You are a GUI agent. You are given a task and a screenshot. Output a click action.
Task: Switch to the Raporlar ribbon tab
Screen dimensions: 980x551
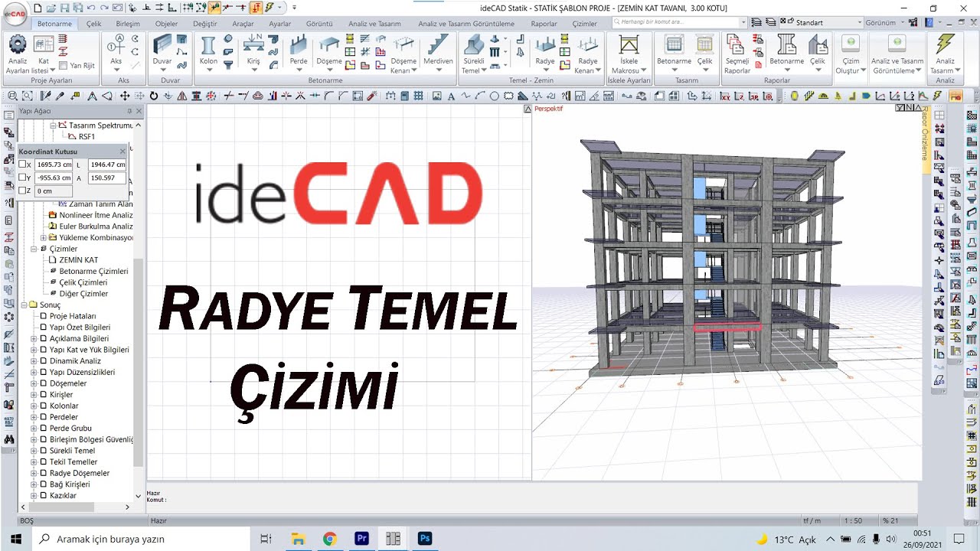pos(544,24)
